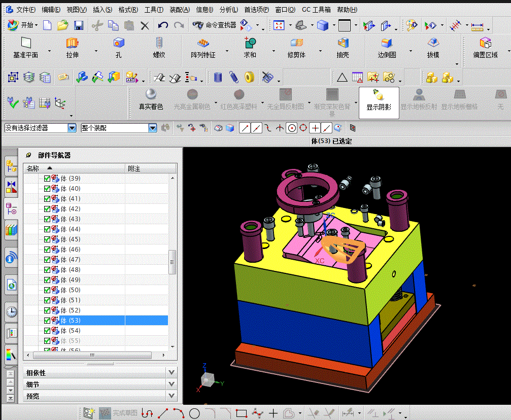Image resolution: width=511 pixels, height=420 pixels.
Task: Select the 抽壳 shell tool
Action: (x=343, y=48)
